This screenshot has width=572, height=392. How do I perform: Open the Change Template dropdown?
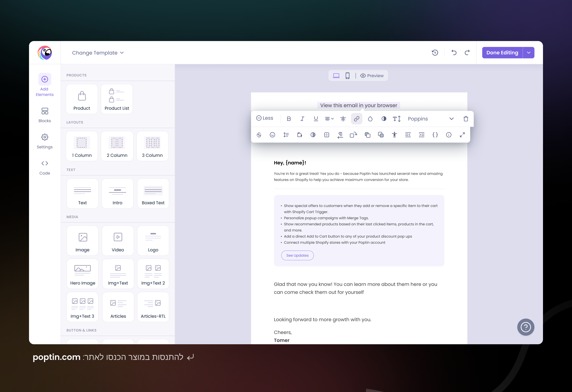[98, 53]
